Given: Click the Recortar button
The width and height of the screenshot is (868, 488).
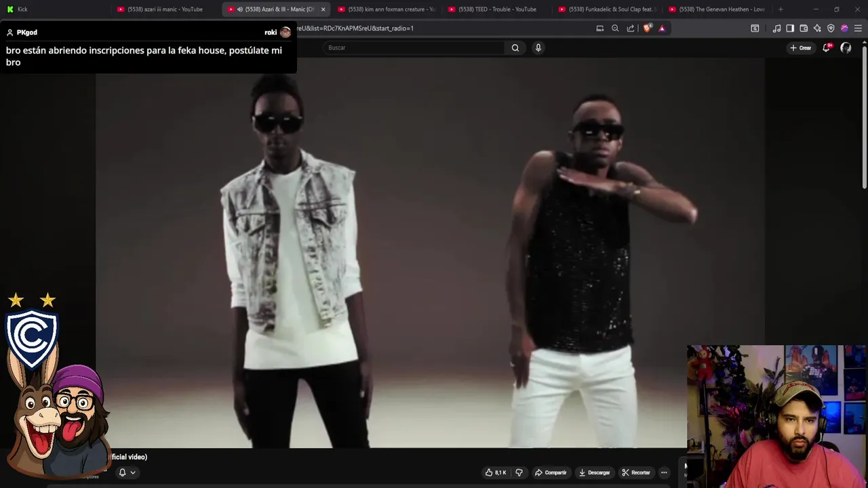Looking at the screenshot, I should coord(636,472).
